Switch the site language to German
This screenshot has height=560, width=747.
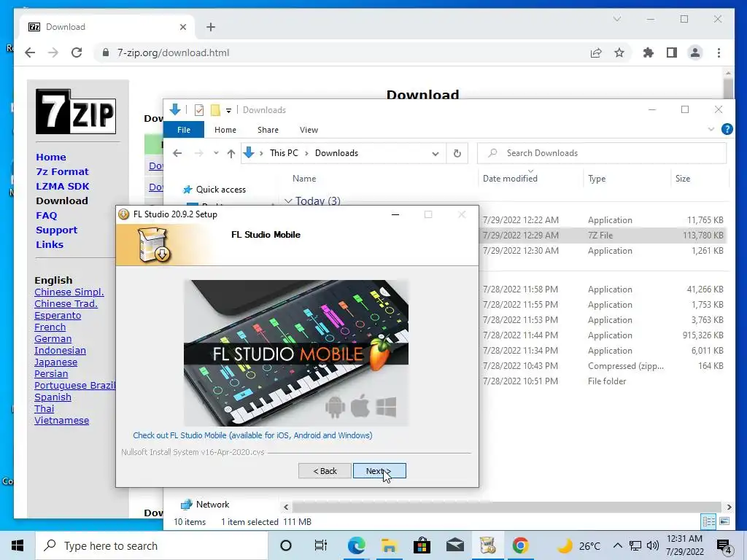(x=53, y=338)
